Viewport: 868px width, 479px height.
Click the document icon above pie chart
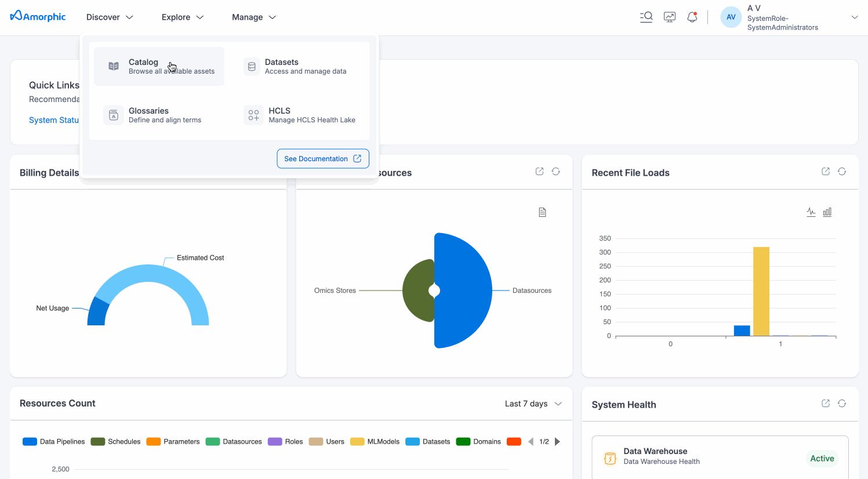pyautogui.click(x=542, y=213)
